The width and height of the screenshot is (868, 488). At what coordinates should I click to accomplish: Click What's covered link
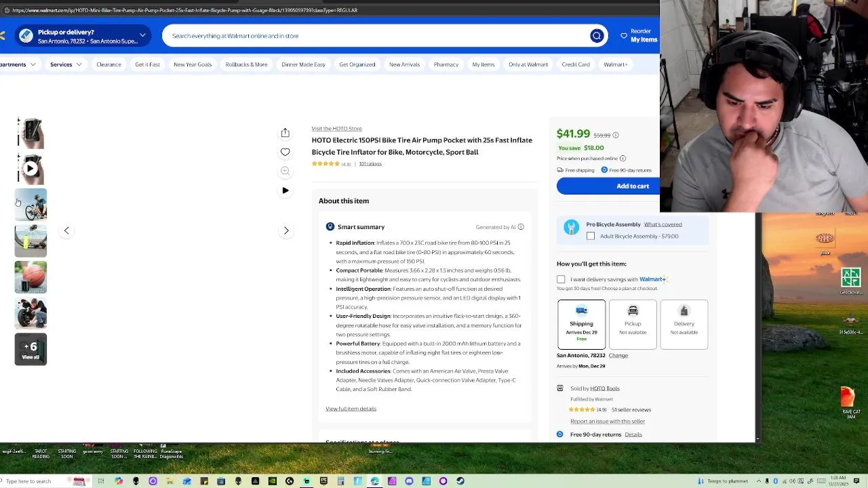tap(663, 224)
